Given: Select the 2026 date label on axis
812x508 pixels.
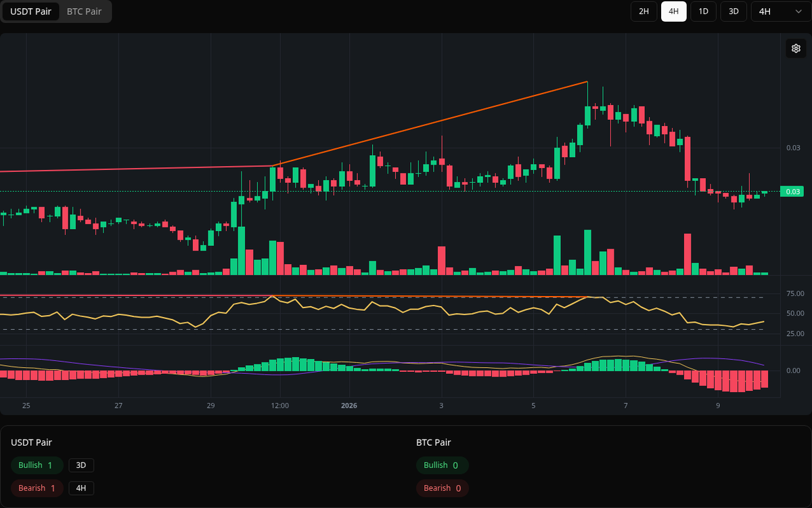Looking at the screenshot, I should (349, 406).
